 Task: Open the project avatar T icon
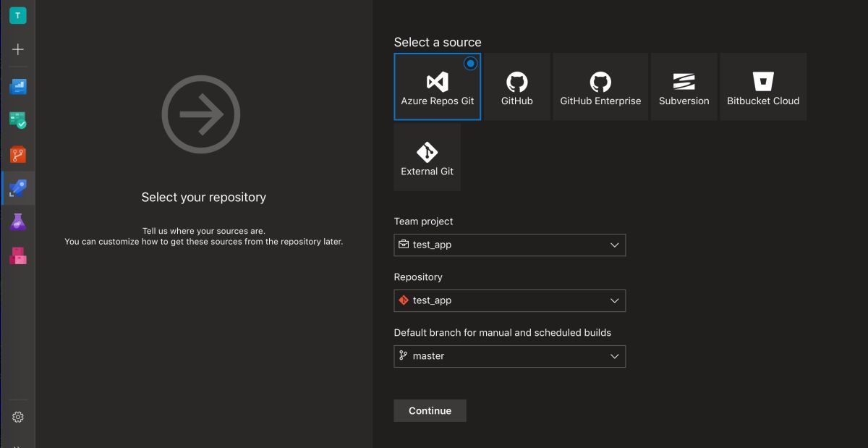[18, 15]
